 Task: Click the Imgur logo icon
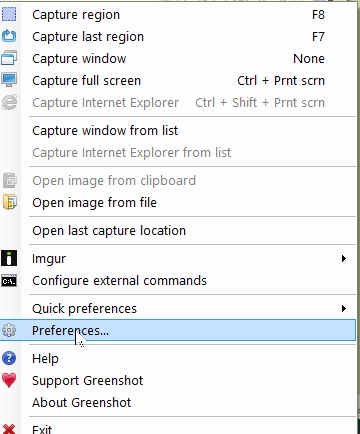(x=9, y=258)
